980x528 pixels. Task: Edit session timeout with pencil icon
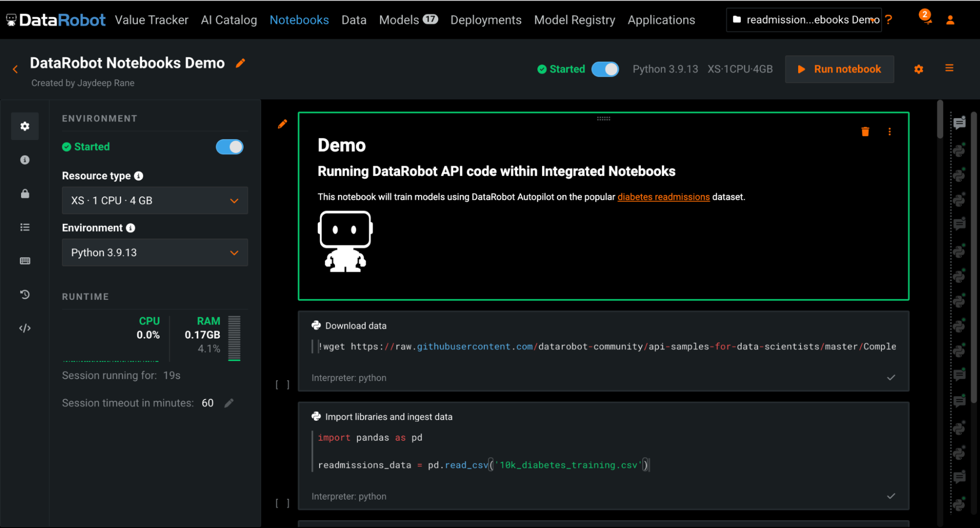coord(229,403)
